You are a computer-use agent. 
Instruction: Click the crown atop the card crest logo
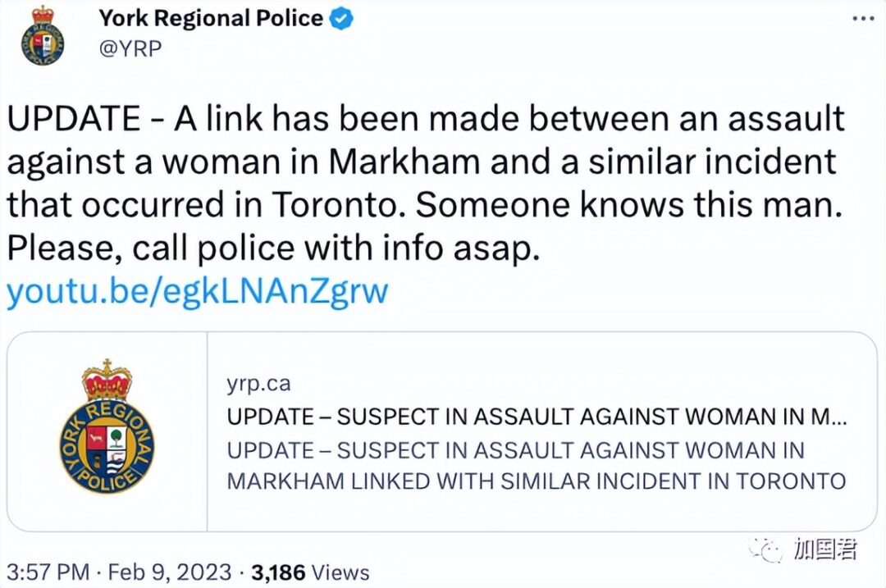(x=107, y=380)
